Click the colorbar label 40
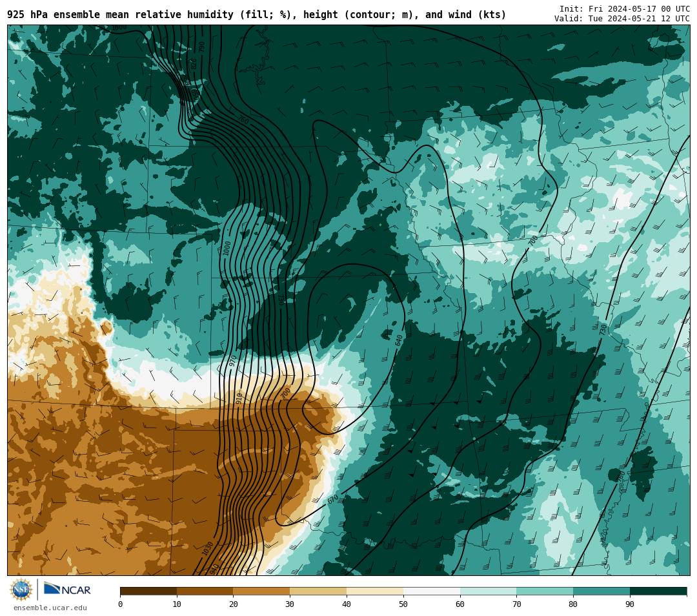Viewport: 697px width, 616px height. [x=347, y=604]
